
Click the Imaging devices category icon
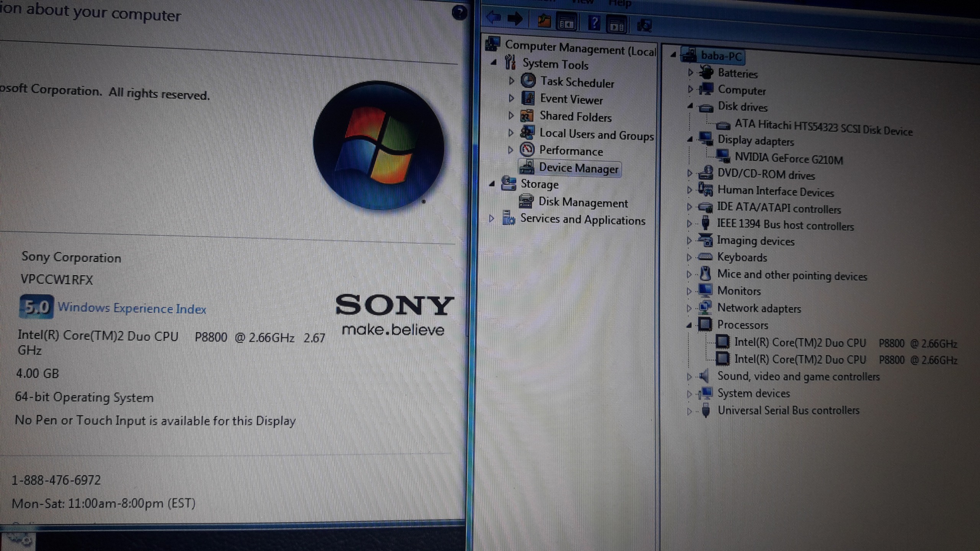click(x=705, y=240)
